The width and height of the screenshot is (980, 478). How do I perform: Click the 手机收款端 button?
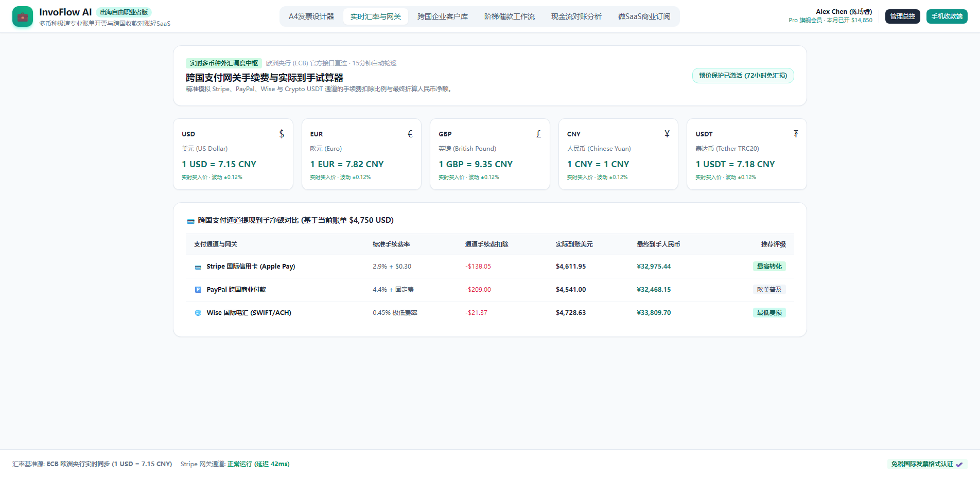947,16
